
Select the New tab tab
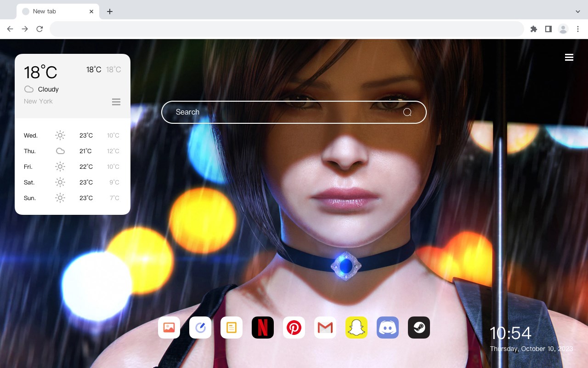tap(58, 11)
